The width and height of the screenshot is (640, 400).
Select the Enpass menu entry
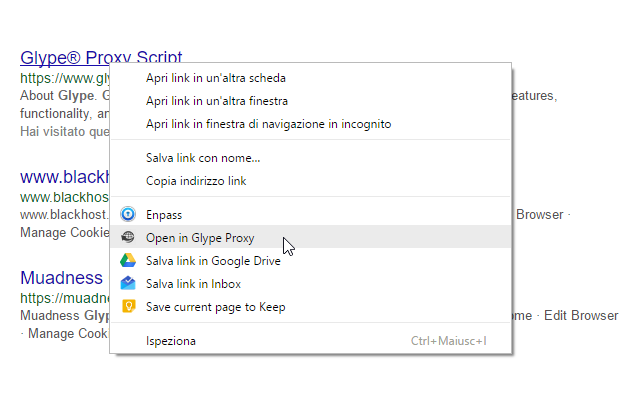(310, 215)
